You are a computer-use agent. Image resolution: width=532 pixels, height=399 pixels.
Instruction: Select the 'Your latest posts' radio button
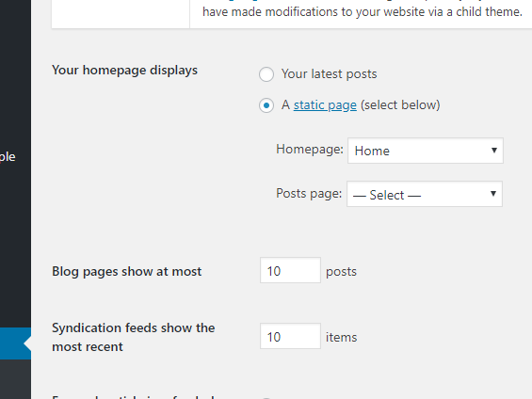266,74
